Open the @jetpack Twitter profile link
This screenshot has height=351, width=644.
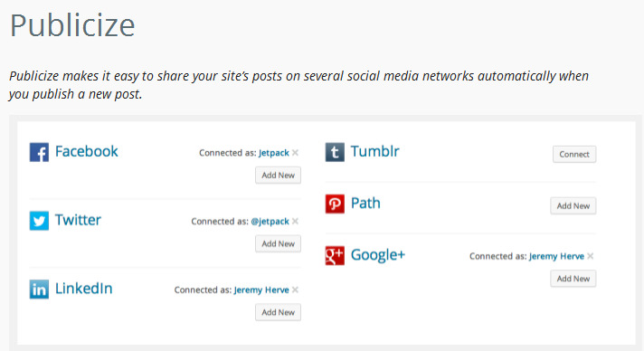point(270,222)
